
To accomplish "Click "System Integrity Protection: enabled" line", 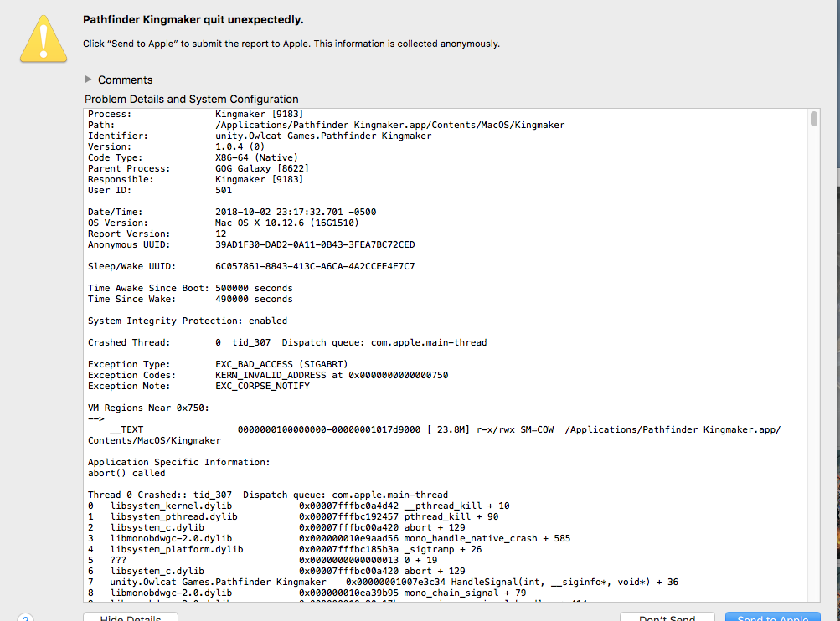I will pos(188,321).
